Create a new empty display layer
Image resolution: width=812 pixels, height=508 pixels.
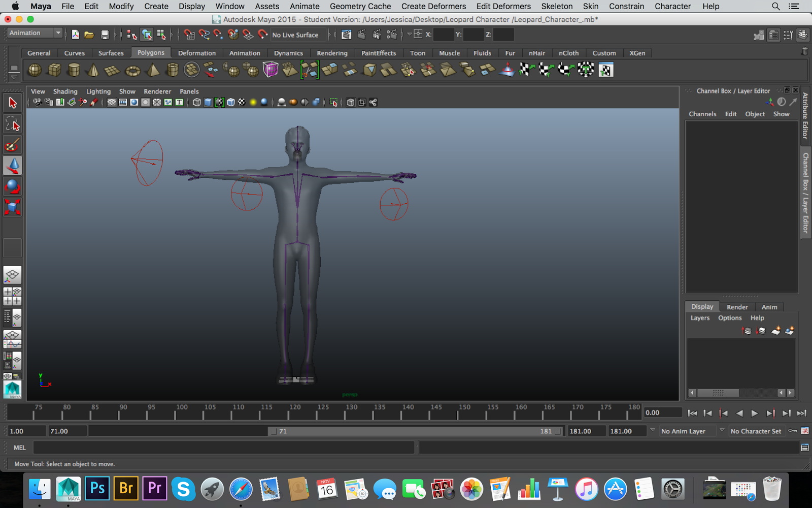point(775,331)
